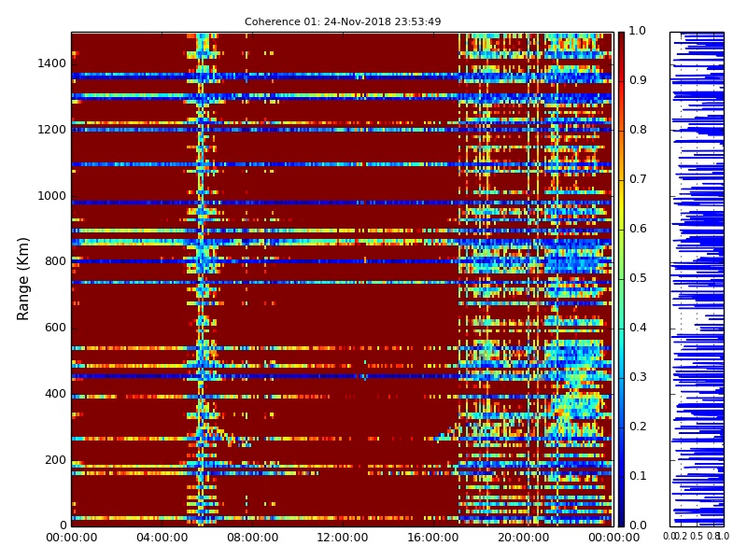Click the colorbar label 0.7
747x560 pixels.
638,179
